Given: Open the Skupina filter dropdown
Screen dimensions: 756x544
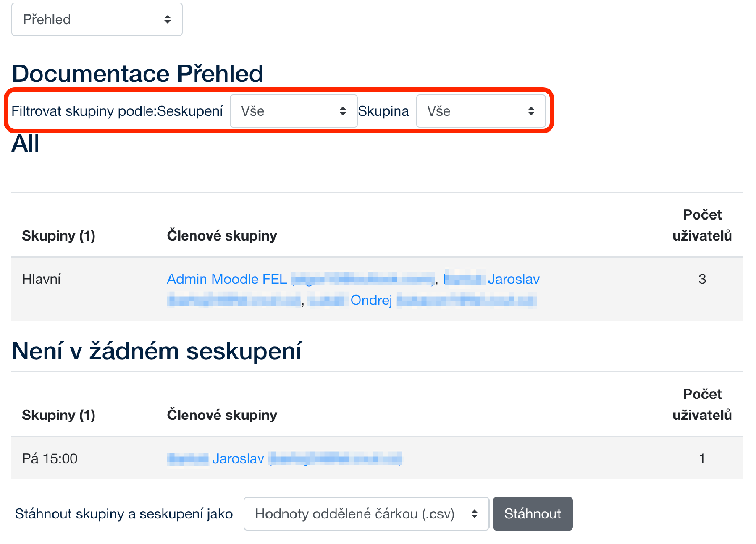Looking at the screenshot, I should tap(480, 111).
